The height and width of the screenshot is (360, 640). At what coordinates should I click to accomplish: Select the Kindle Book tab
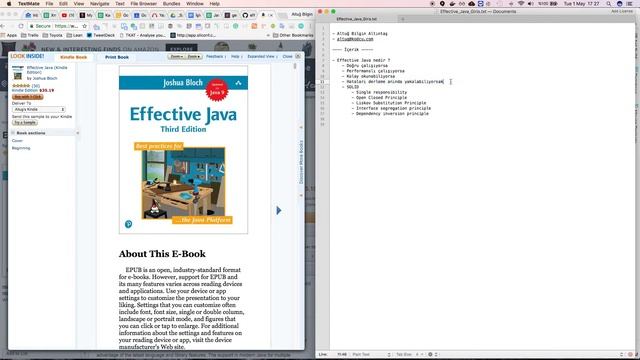(73, 57)
